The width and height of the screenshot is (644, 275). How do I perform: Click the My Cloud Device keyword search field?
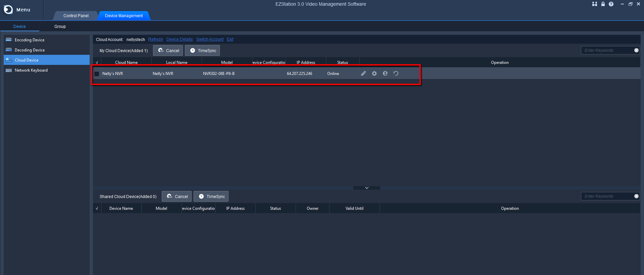pos(607,50)
